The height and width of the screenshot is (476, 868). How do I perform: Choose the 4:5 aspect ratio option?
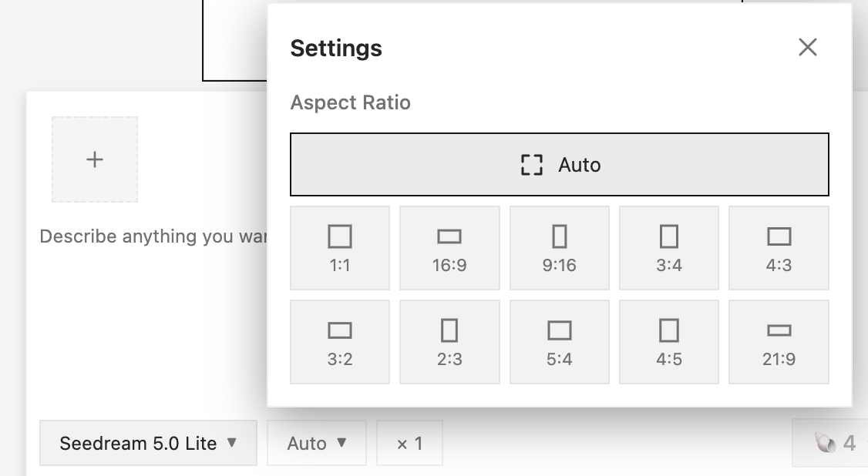tap(668, 342)
